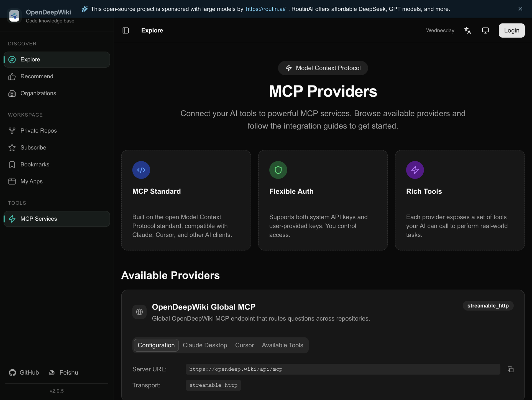
Task: Click the Code knowledge base subtitle
Action: point(50,21)
